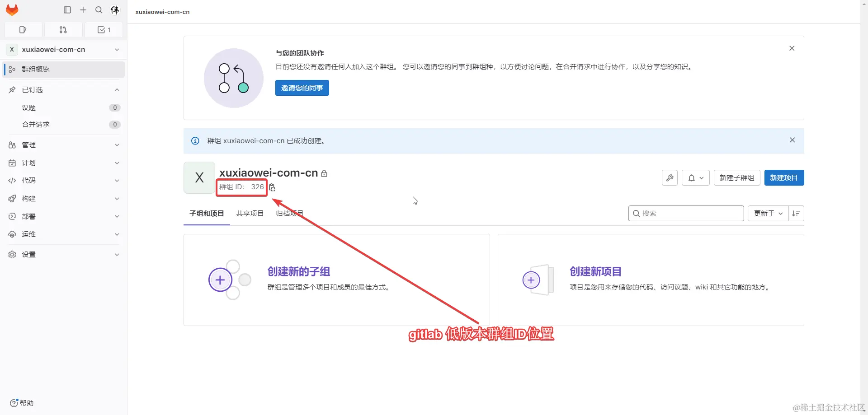The width and height of the screenshot is (868, 415).
Task: Click the plus icon for 创建新项目
Action: tap(531, 280)
